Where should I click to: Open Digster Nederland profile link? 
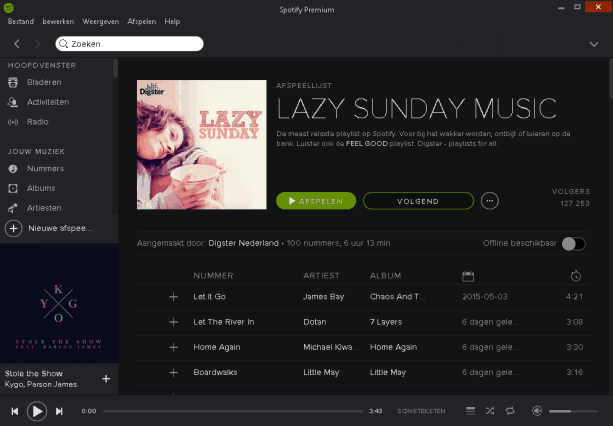(x=244, y=243)
